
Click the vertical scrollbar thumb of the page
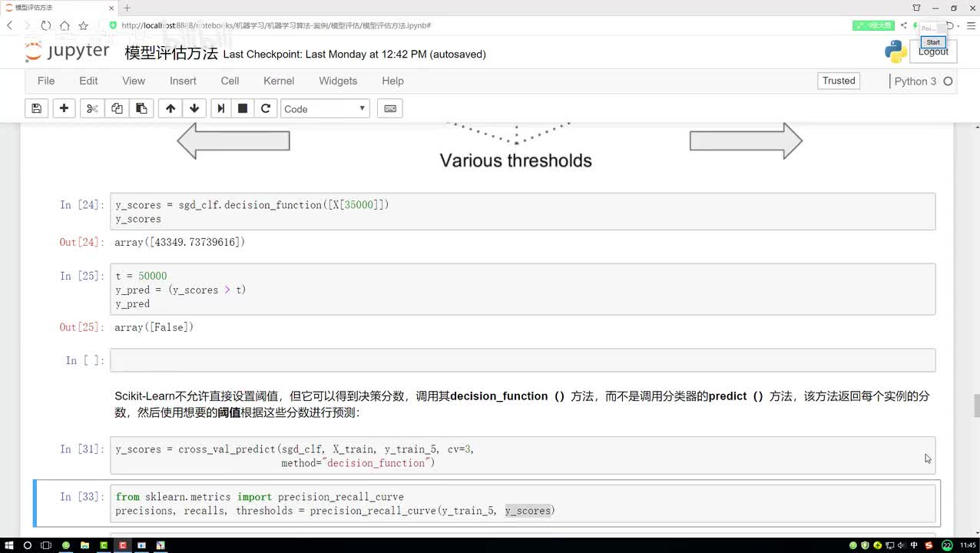(x=976, y=405)
